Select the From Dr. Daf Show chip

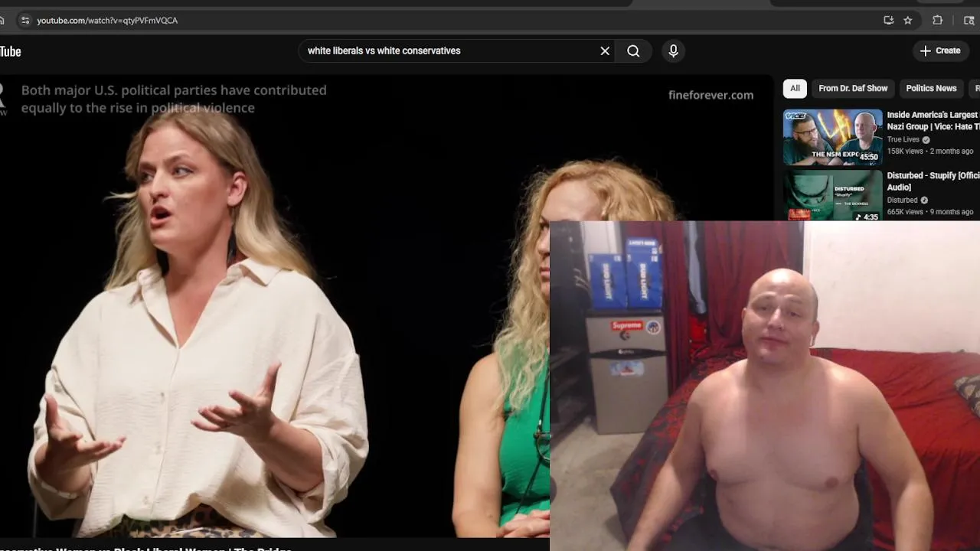coord(853,89)
